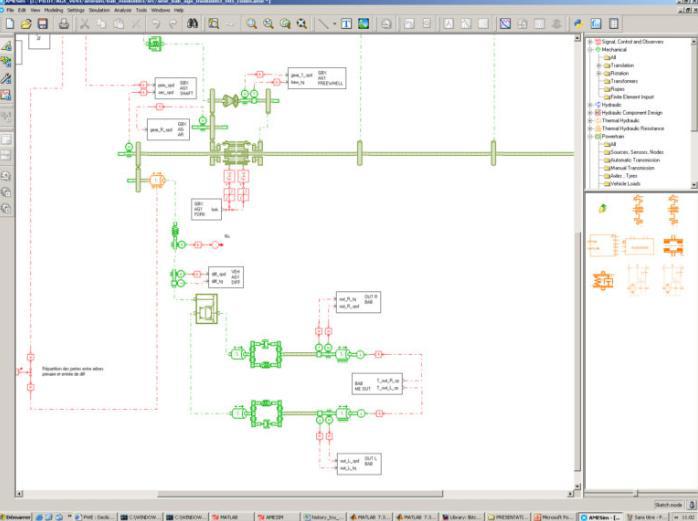Click the undo arrow icon
698x521 pixels.
pos(156,24)
